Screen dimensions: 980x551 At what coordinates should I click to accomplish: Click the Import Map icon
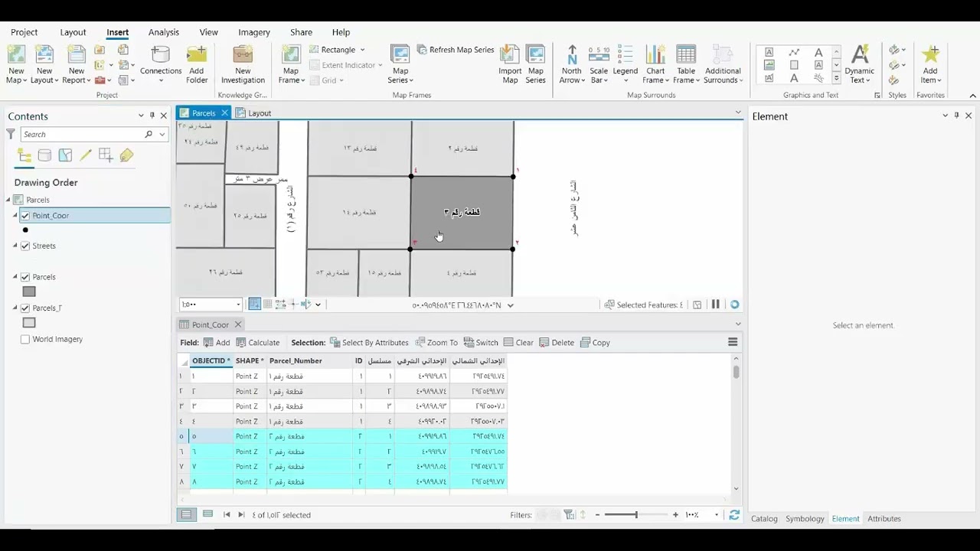[x=510, y=55]
